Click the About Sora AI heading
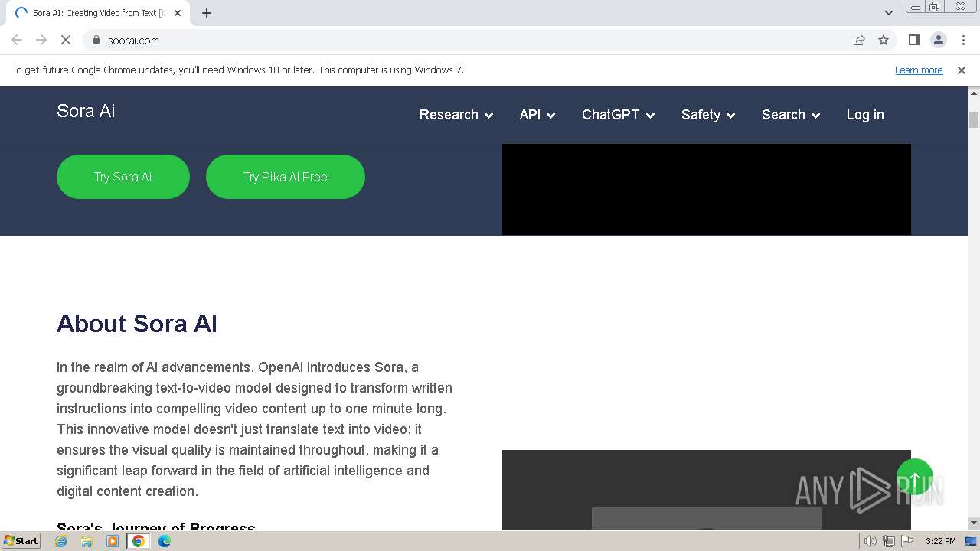Image resolution: width=980 pixels, height=551 pixels. click(137, 324)
